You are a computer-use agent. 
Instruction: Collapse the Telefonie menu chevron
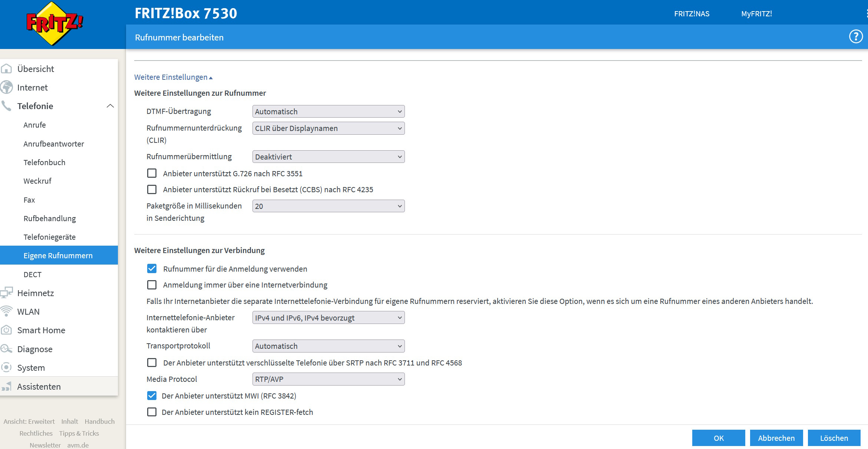pyautogui.click(x=110, y=106)
